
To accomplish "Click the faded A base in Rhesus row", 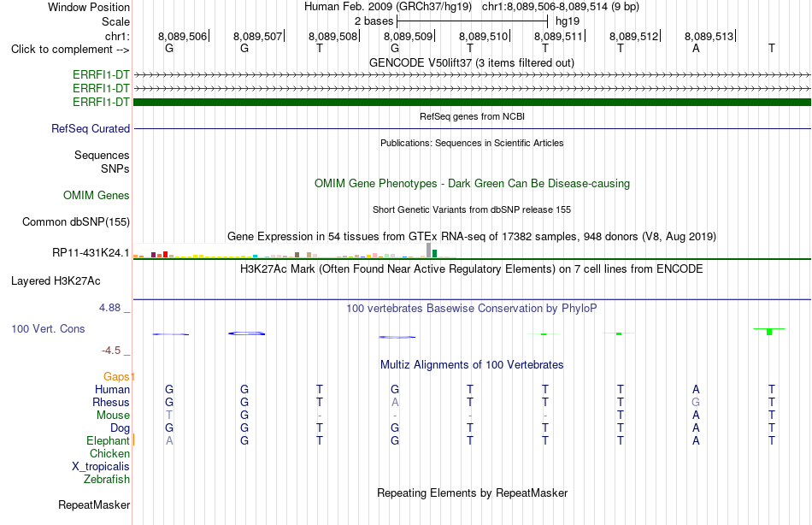I will point(395,402).
